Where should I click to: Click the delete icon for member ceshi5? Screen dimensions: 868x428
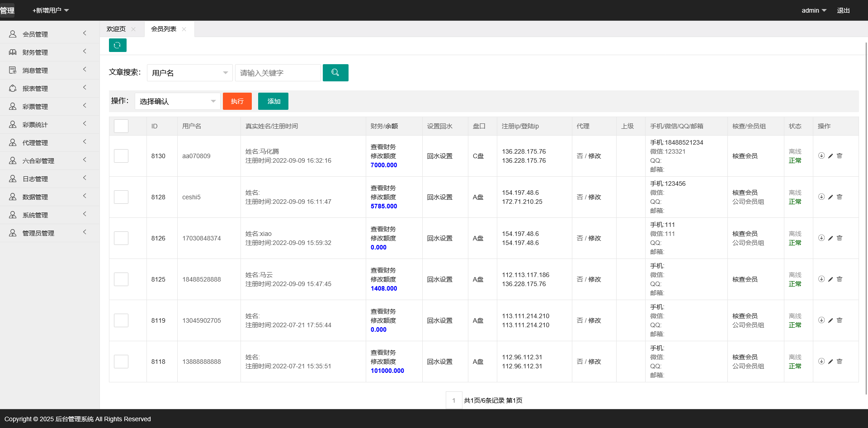(840, 197)
